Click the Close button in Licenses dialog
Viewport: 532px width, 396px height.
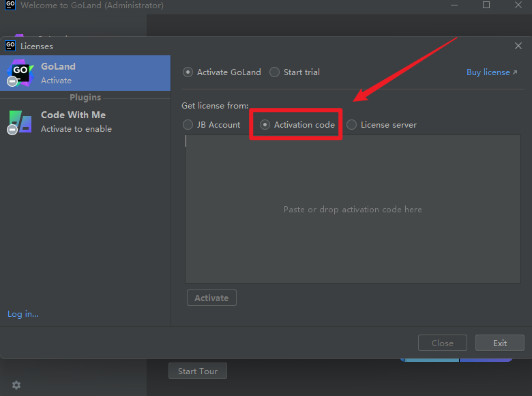tap(443, 343)
